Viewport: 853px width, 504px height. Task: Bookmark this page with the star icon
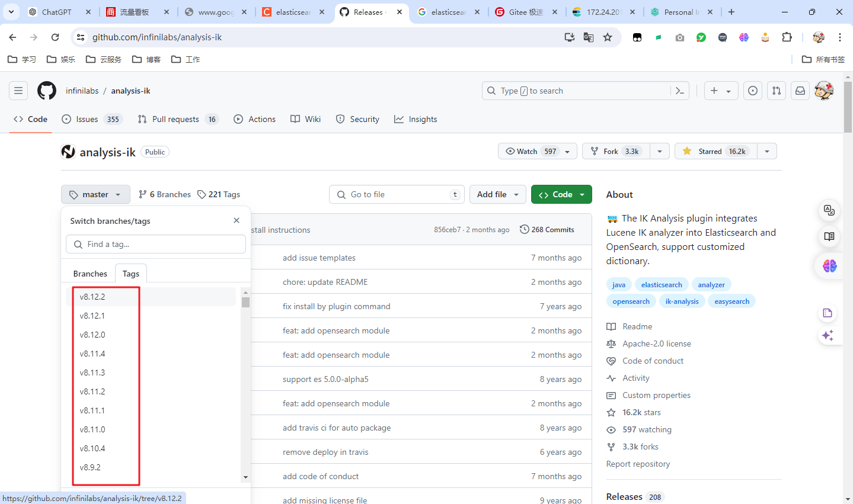coord(608,37)
